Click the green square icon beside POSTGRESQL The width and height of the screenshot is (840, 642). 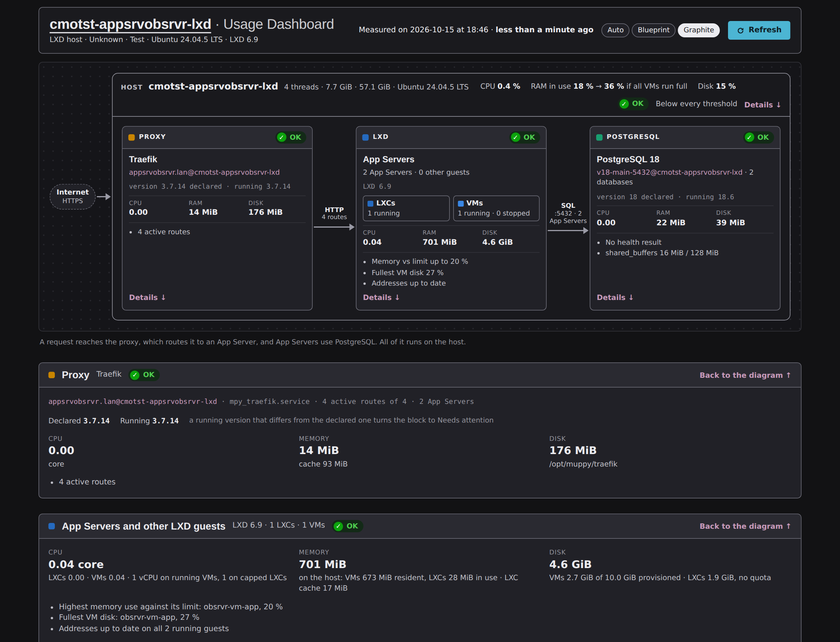click(599, 137)
